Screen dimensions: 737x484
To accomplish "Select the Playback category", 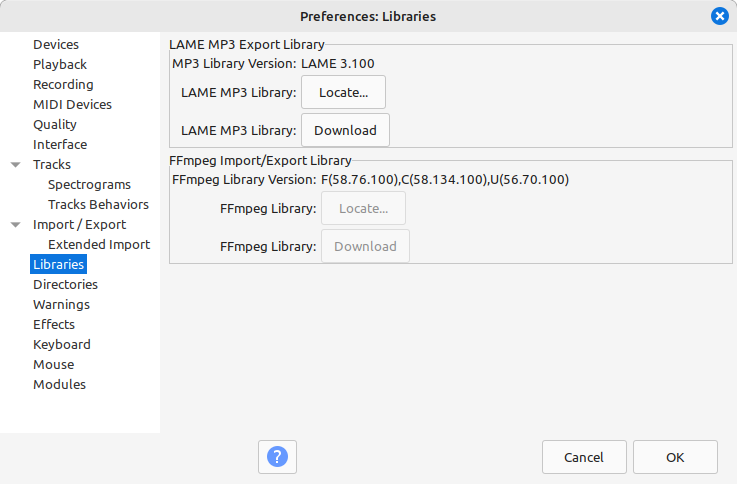I will coord(60,64).
